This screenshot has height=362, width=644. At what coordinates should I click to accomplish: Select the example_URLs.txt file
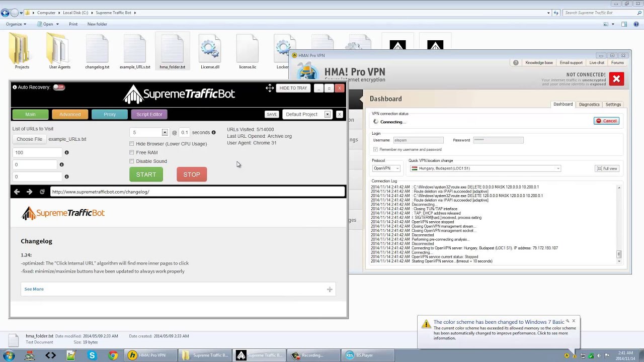point(135,51)
